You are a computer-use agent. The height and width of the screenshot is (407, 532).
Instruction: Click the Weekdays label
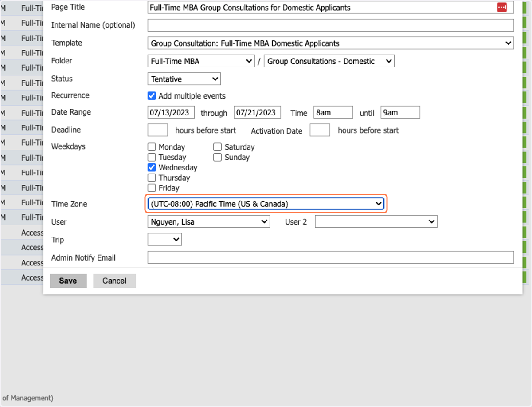pos(68,146)
